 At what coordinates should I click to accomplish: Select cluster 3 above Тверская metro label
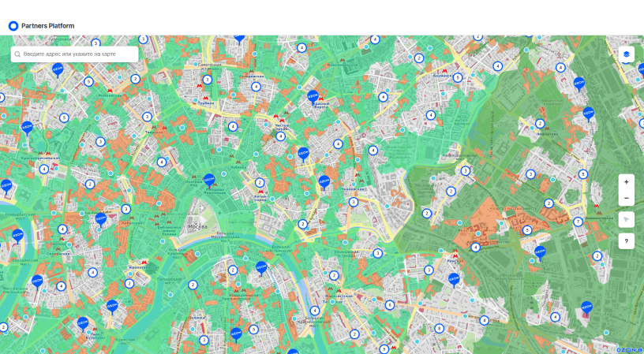(147, 117)
